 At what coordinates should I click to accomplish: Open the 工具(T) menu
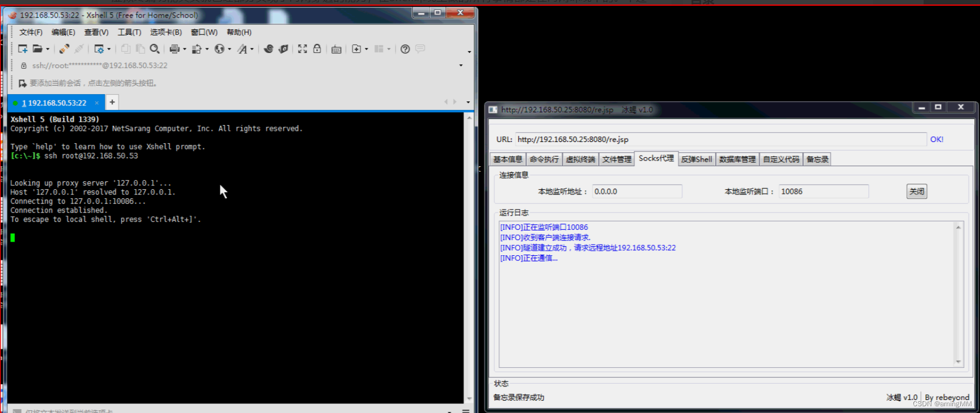pyautogui.click(x=129, y=32)
